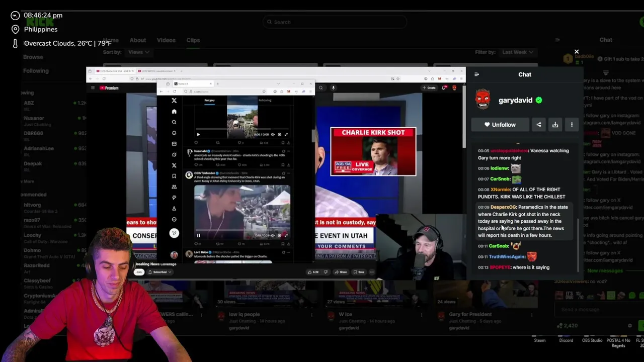Open three-dot menu on 'low iq people' clip
Image resolution: width=644 pixels, height=362 pixels.
pos(311,315)
